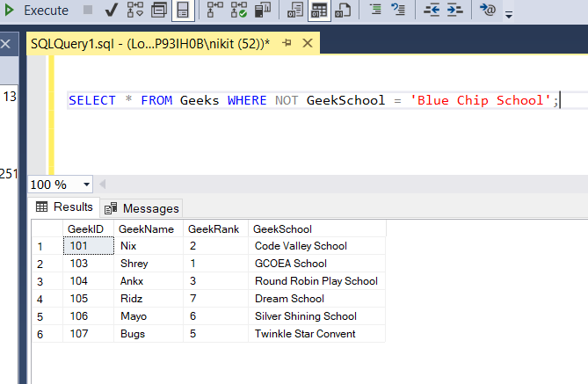The image size is (588, 384).
Task: Select the 'Bugs' name cell
Action: coord(149,334)
